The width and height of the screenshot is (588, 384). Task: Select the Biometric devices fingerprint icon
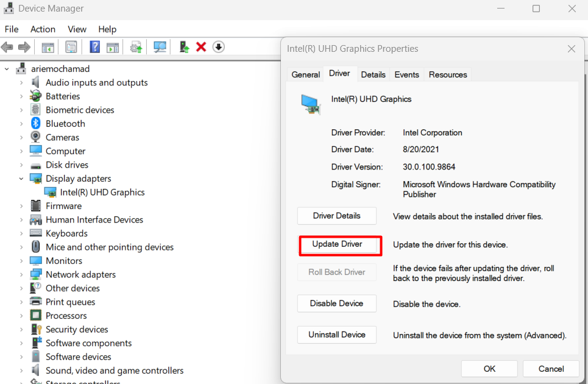pos(35,110)
